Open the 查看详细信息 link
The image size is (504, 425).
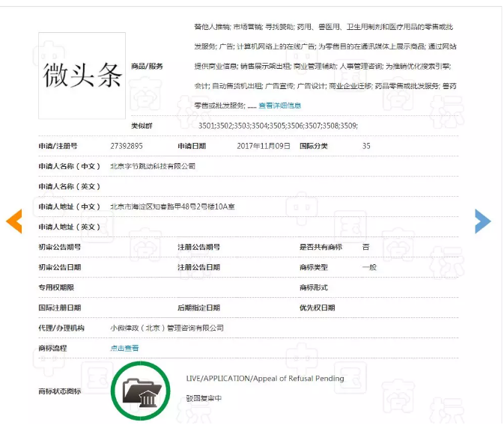279,106
